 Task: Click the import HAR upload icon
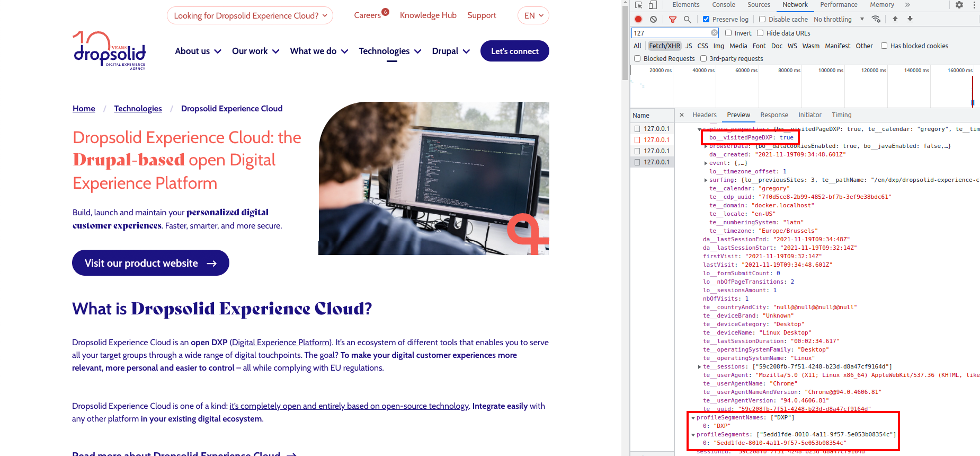895,19
